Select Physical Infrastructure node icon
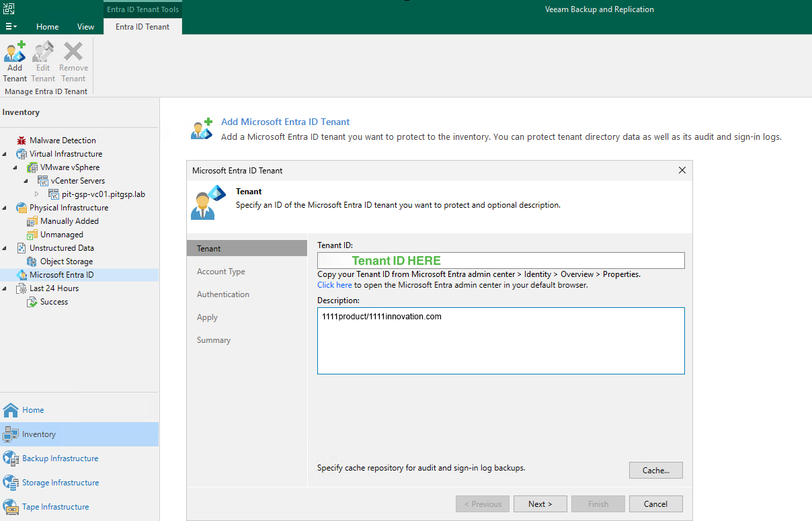The width and height of the screenshot is (812, 521). coord(22,208)
